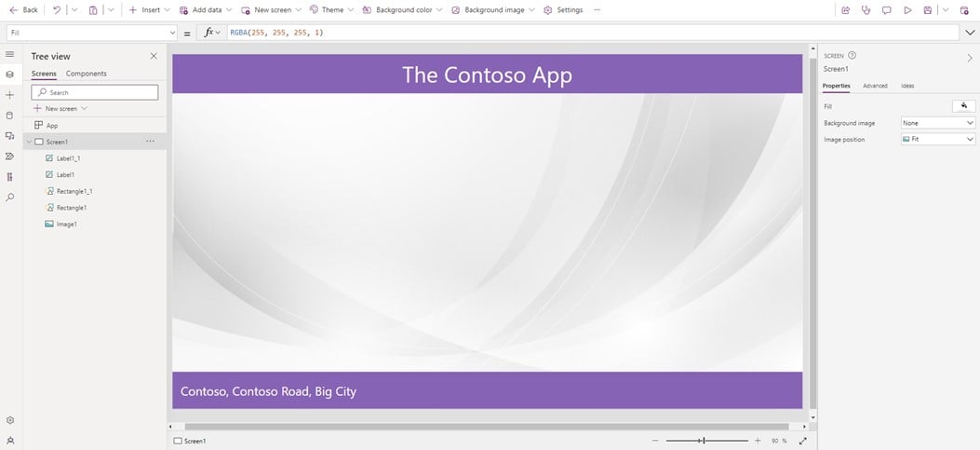This screenshot has height=450, width=980.
Task: Expand save options arrow
Action: pyautogui.click(x=946, y=10)
